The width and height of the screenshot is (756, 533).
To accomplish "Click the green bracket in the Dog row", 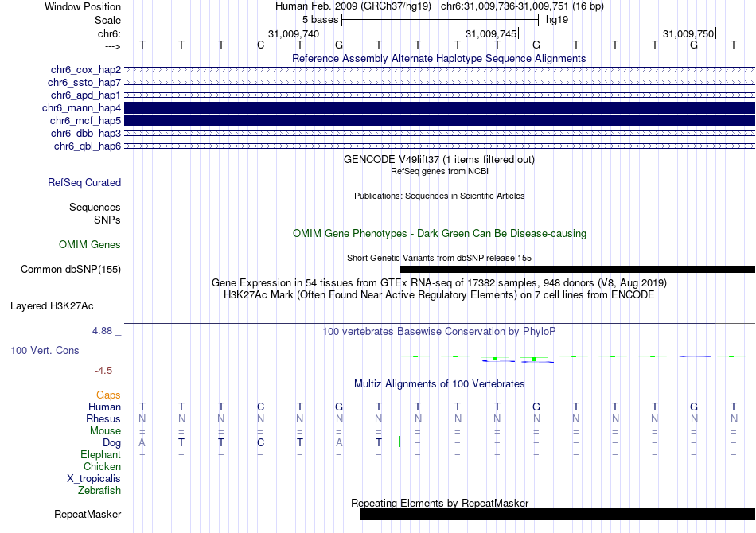I will pos(399,442).
